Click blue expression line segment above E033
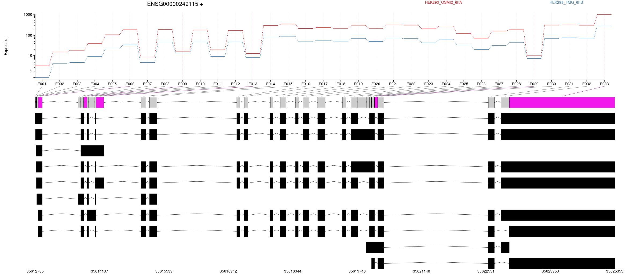The height and width of the screenshot is (276, 644). coord(604,26)
